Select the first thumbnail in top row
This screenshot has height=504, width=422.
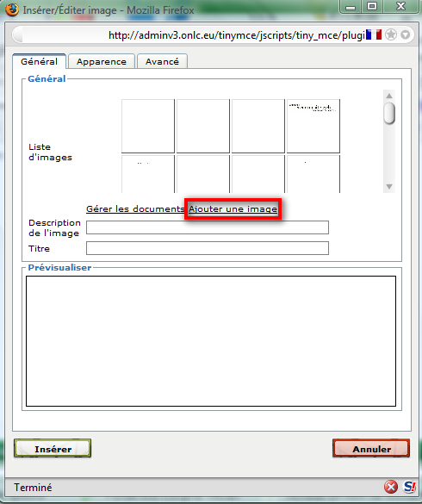click(148, 126)
